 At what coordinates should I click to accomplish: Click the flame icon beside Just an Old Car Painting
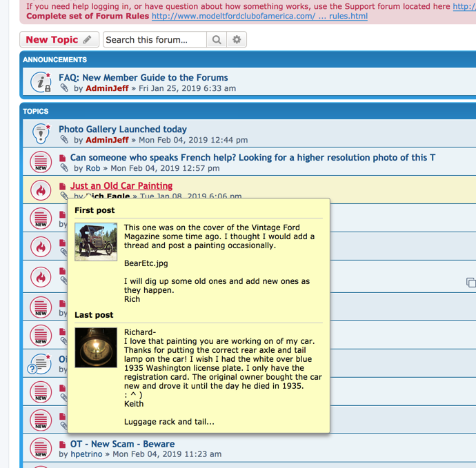pos(41,190)
